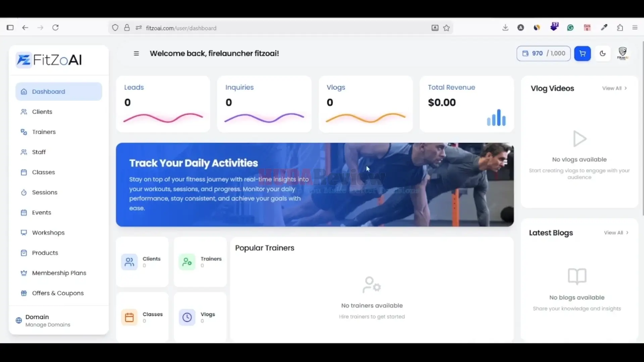Select Staff from the sidebar
644x362 pixels.
(59, 152)
